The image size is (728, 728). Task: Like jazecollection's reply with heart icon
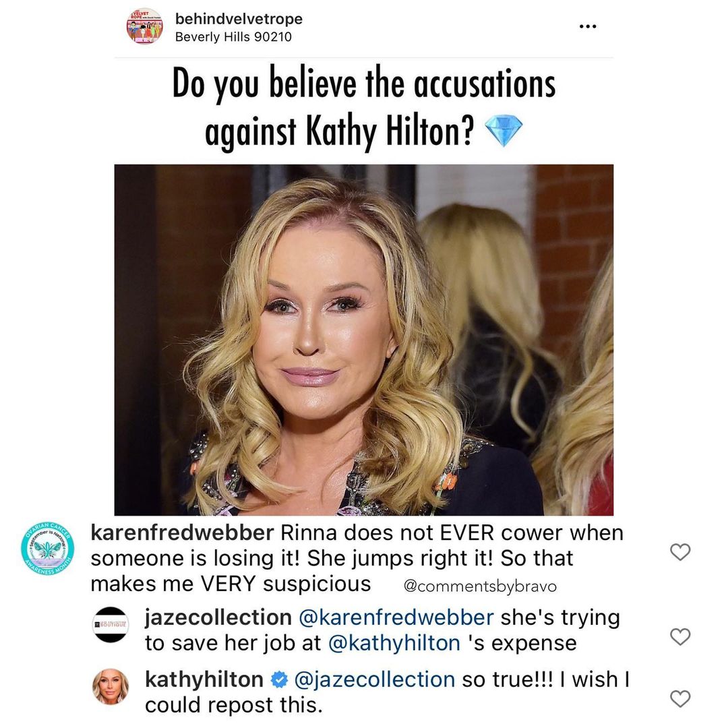pos(680,636)
